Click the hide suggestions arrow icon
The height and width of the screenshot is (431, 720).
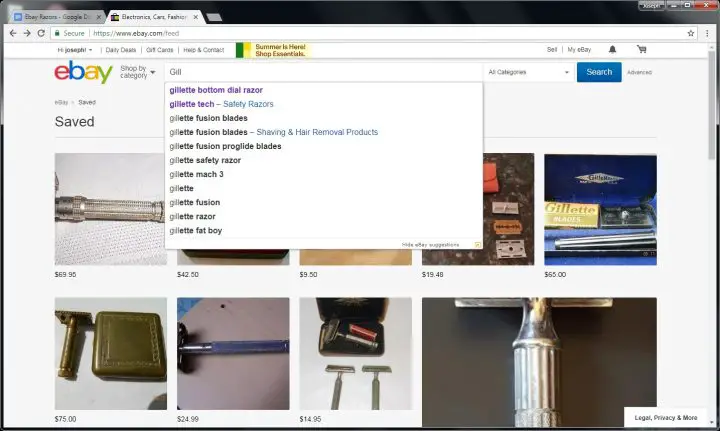(478, 245)
